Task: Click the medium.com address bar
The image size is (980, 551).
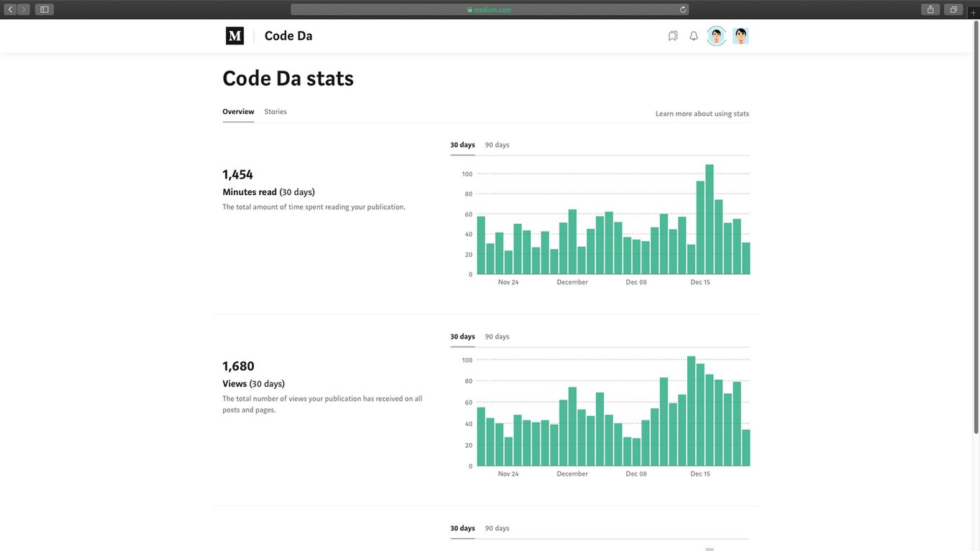Action: 490,9
